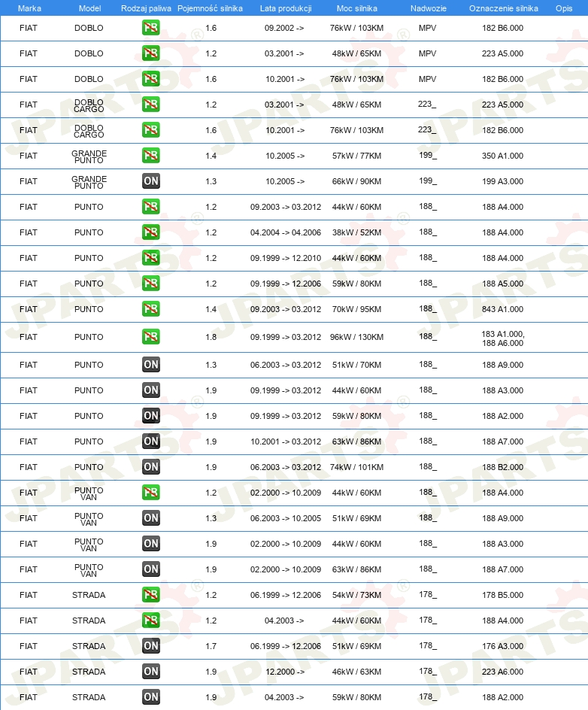
Task: Click the Marka column header
Action: tap(29, 8)
